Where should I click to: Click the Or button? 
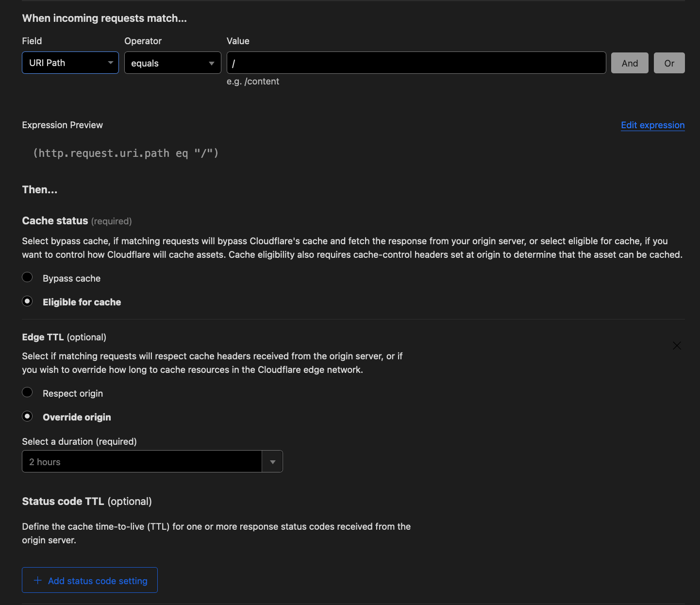tap(669, 63)
